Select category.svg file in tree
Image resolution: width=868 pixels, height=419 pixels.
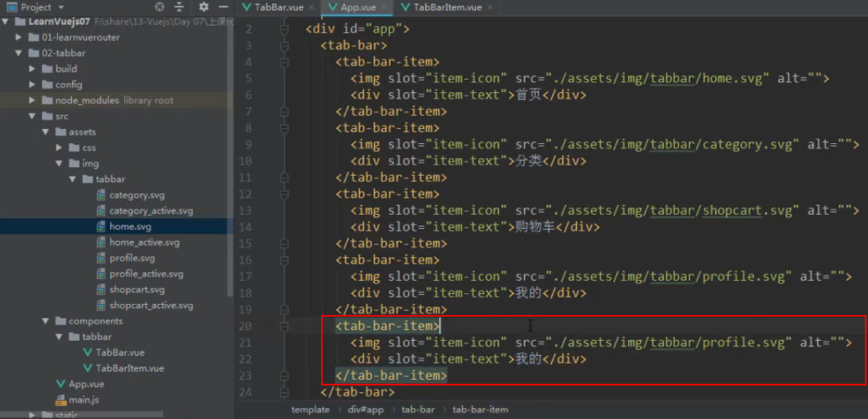pos(137,195)
